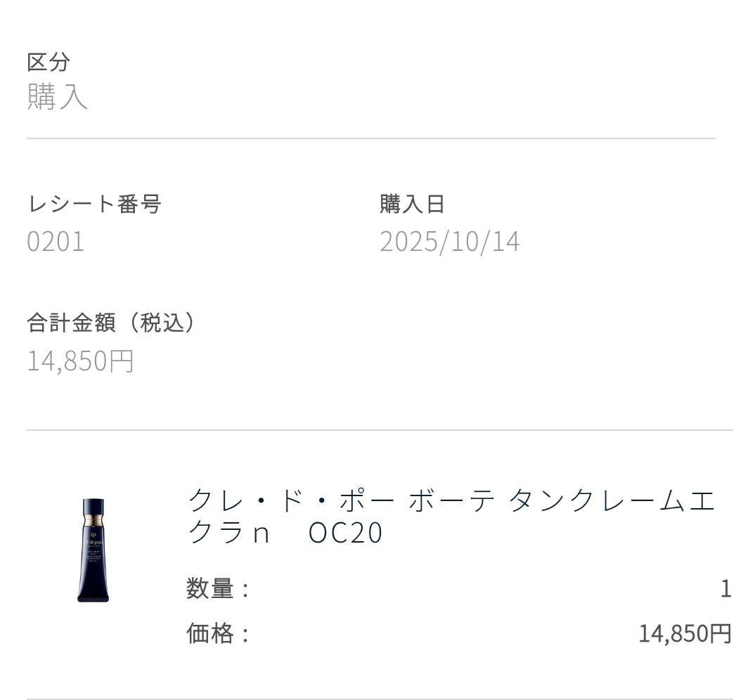Select the purchase date 2025/10/14
Image resolution: width=738 pixels, height=700 pixels.
click(450, 242)
